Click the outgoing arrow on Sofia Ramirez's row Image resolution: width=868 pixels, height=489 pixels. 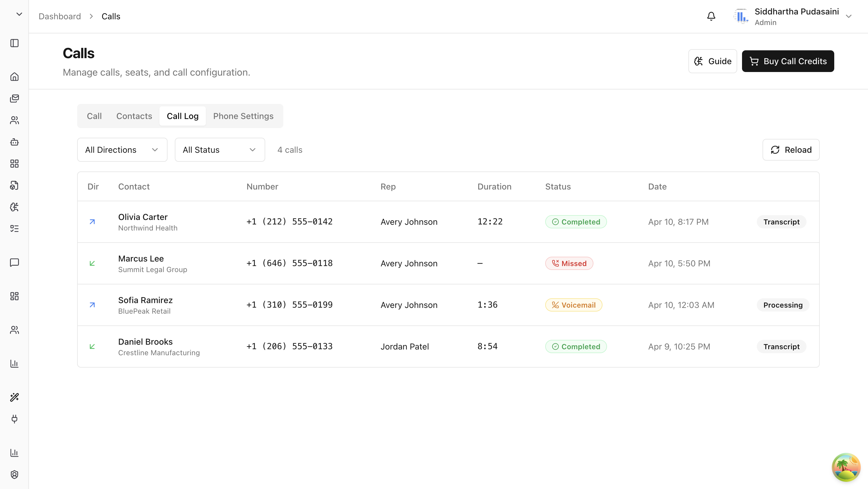coord(92,305)
